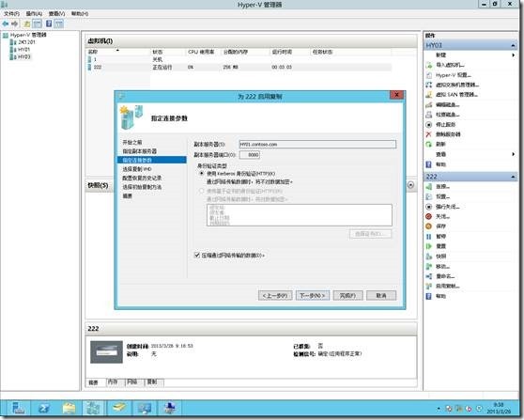Image resolution: width=524 pixels, height=420 pixels.
Task: Click the 启用复制 icon
Action: 429,287
